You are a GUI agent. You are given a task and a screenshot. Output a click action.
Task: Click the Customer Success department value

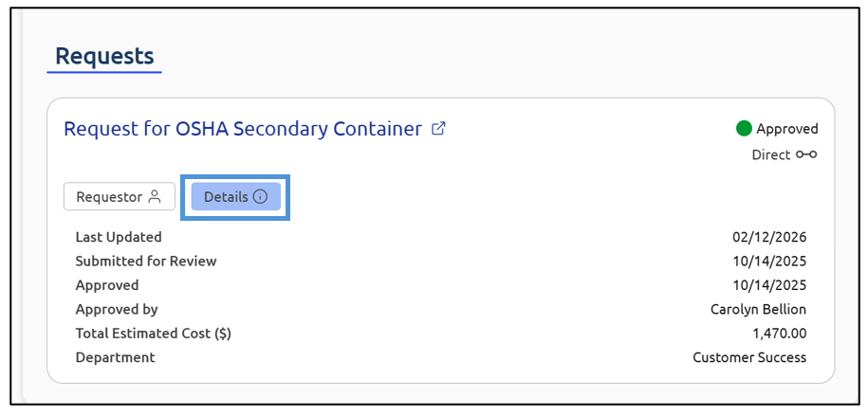coord(749,357)
